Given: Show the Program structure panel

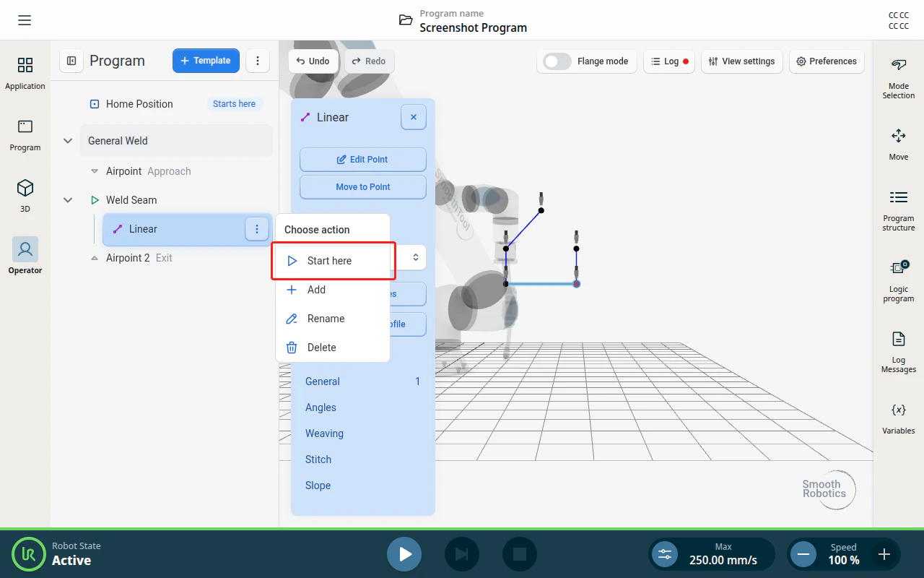Looking at the screenshot, I should [x=899, y=210].
